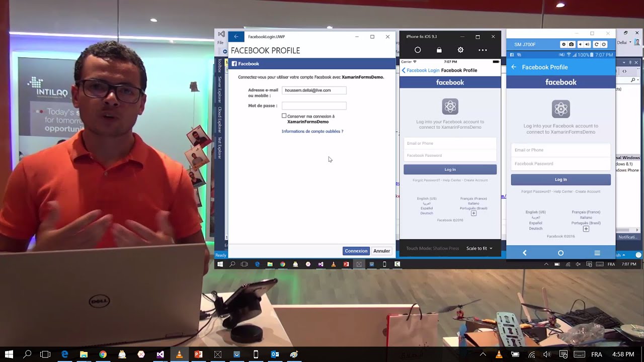Open the Server Explorer side tab

coord(219,89)
